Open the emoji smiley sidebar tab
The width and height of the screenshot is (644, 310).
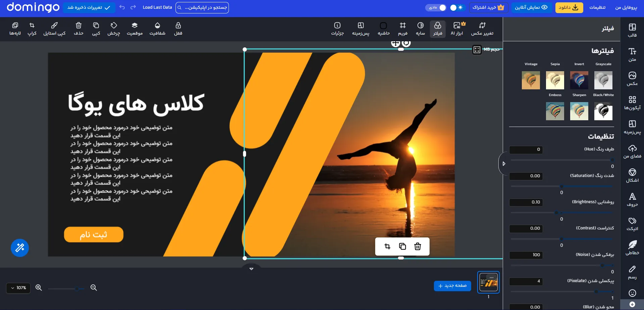pyautogui.click(x=632, y=293)
